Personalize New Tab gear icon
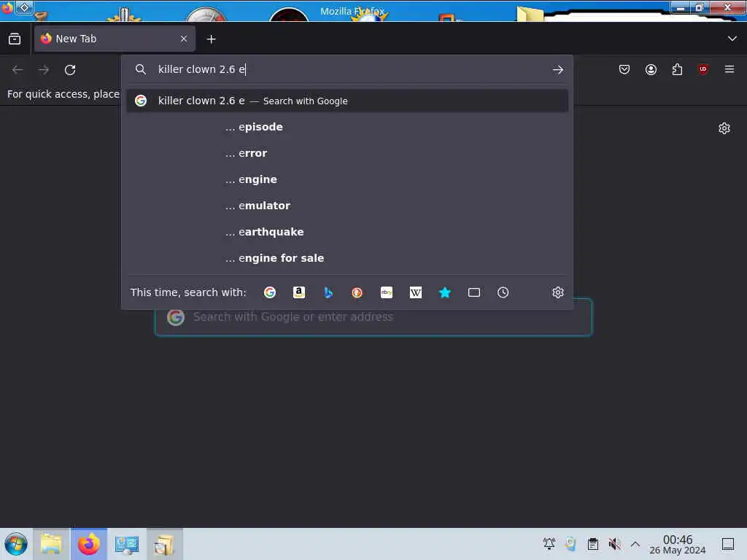Viewport: 747px width, 560px height. click(x=724, y=128)
